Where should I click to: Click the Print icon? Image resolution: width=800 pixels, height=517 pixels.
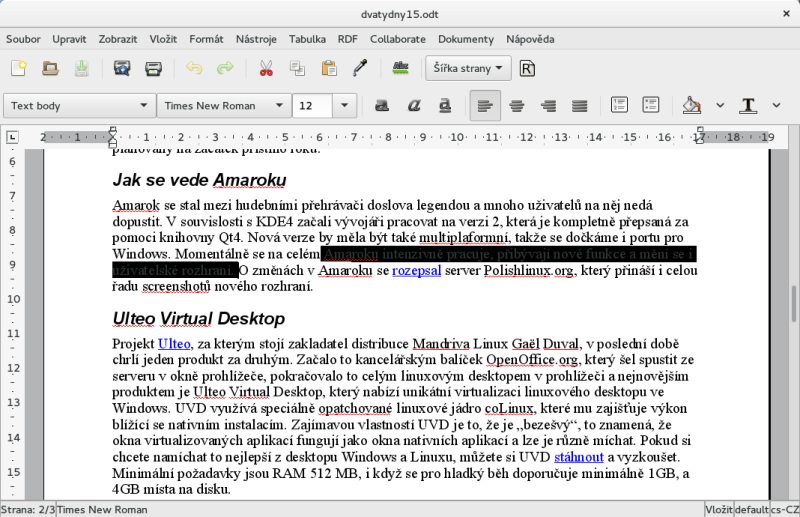pos(153,68)
